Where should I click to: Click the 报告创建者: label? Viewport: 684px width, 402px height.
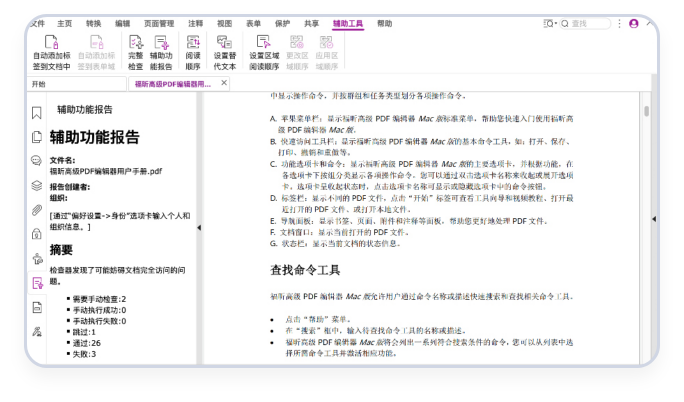pyautogui.click(x=70, y=187)
